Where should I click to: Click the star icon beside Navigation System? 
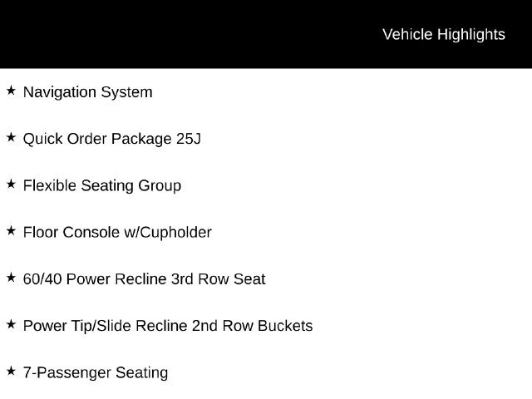coord(11,91)
